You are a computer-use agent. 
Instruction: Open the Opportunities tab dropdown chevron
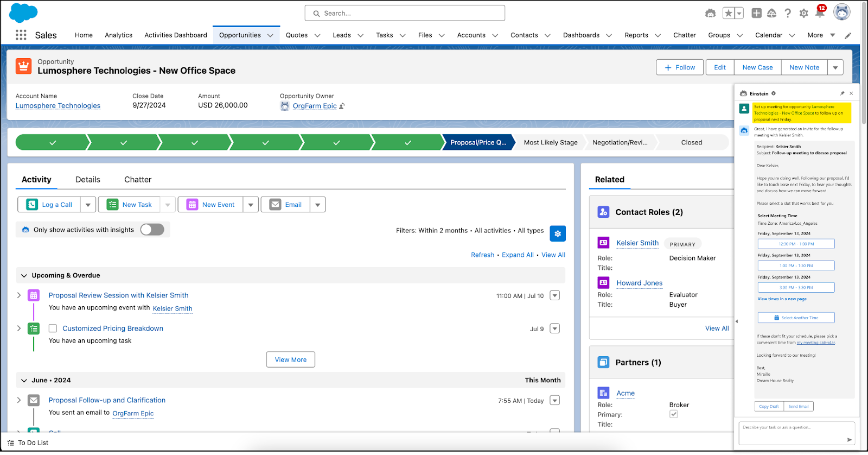pos(270,35)
